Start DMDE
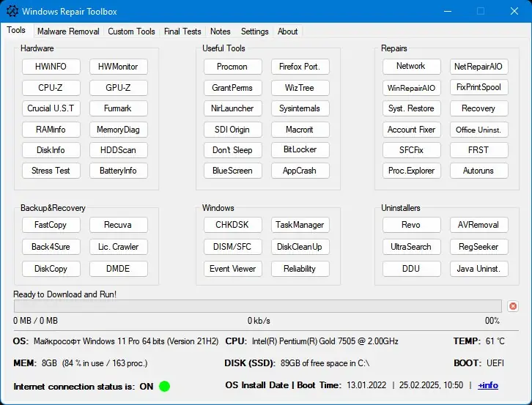The width and height of the screenshot is (532, 405). 119,269
